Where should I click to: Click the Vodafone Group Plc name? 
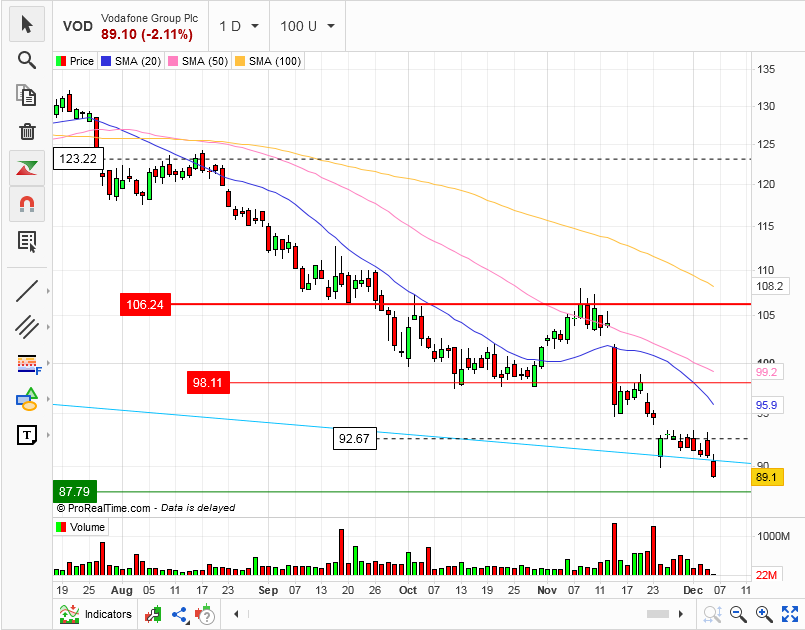[149, 18]
